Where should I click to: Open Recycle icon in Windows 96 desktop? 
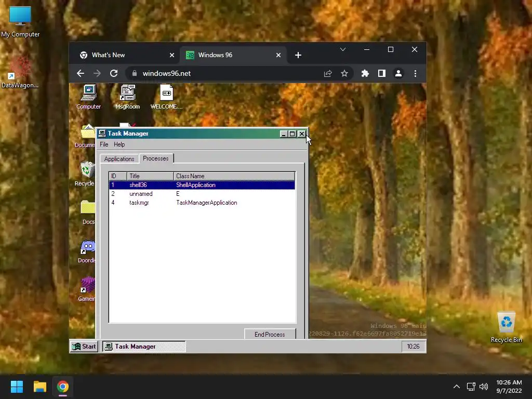pyautogui.click(x=86, y=174)
